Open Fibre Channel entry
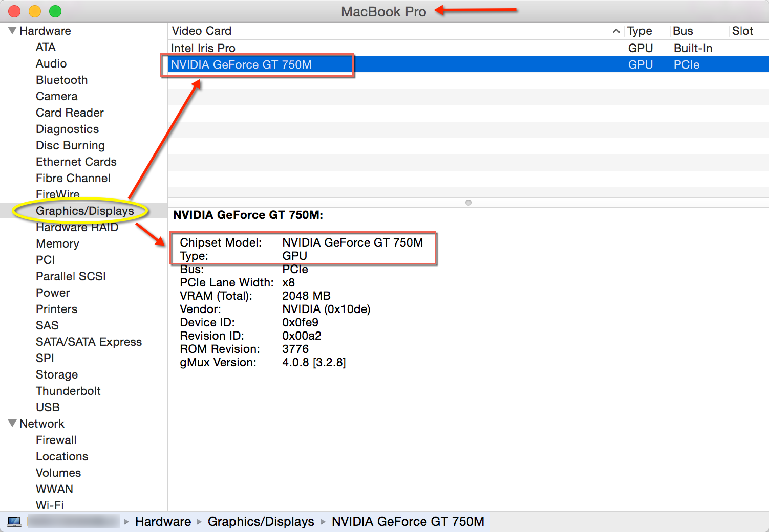The height and width of the screenshot is (532, 769). [73, 178]
